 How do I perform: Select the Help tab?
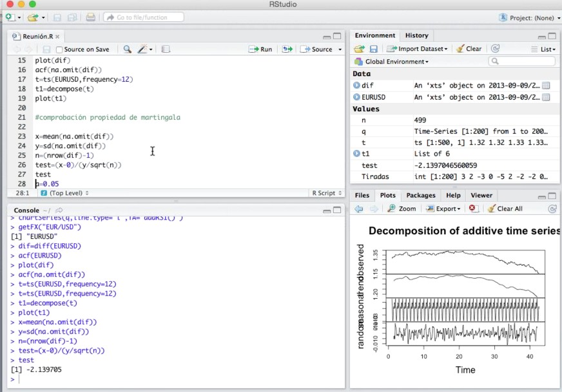453,196
